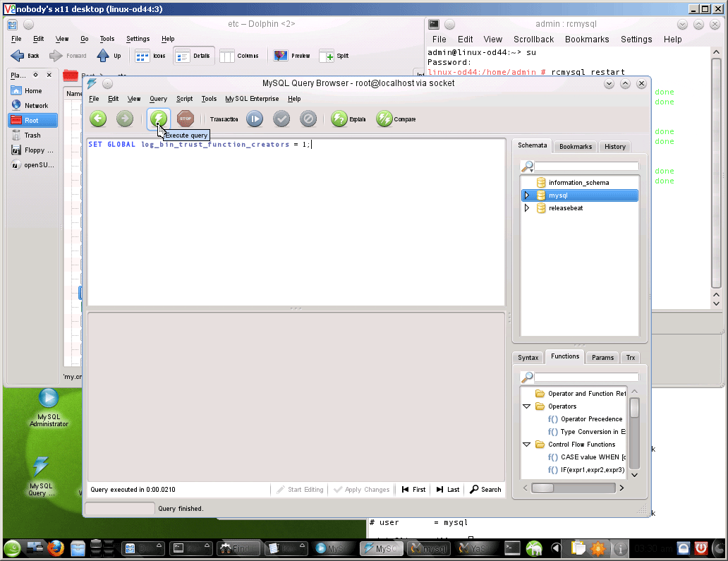This screenshot has height=561, width=728.
Task: Switch to the Params tab
Action: (602, 357)
